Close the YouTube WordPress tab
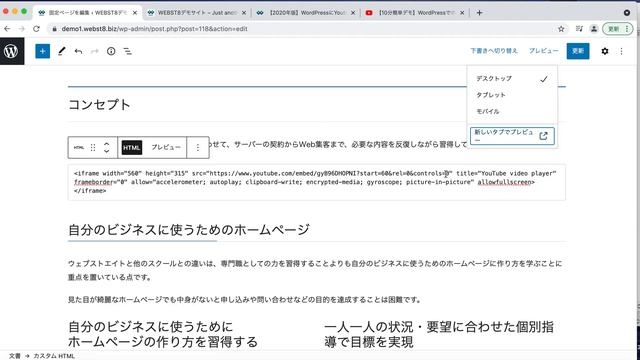This screenshot has height=360, width=640. click(x=462, y=13)
